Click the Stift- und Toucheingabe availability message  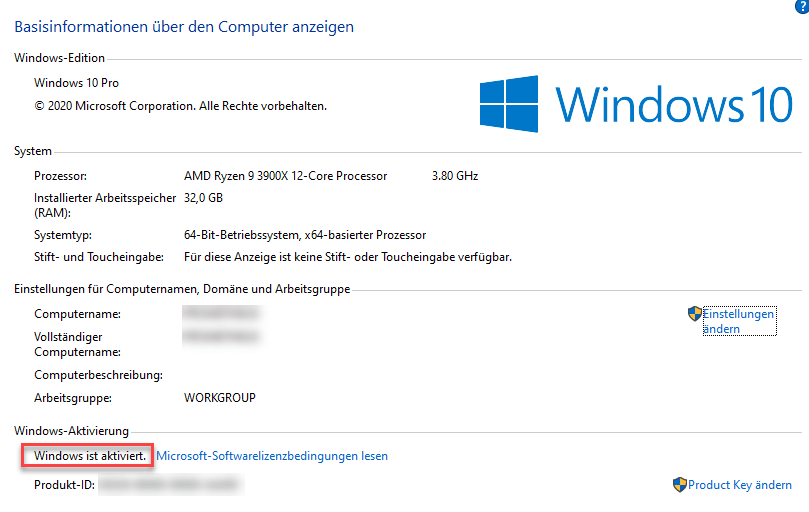pos(348,257)
